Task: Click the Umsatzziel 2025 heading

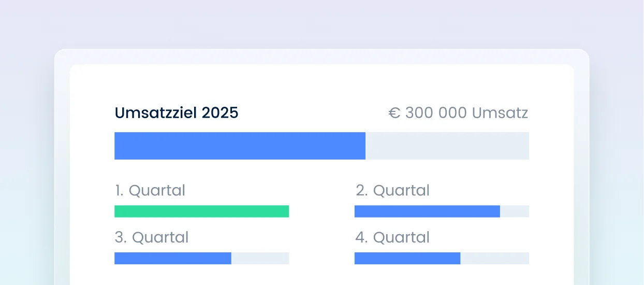Action: 176,113
